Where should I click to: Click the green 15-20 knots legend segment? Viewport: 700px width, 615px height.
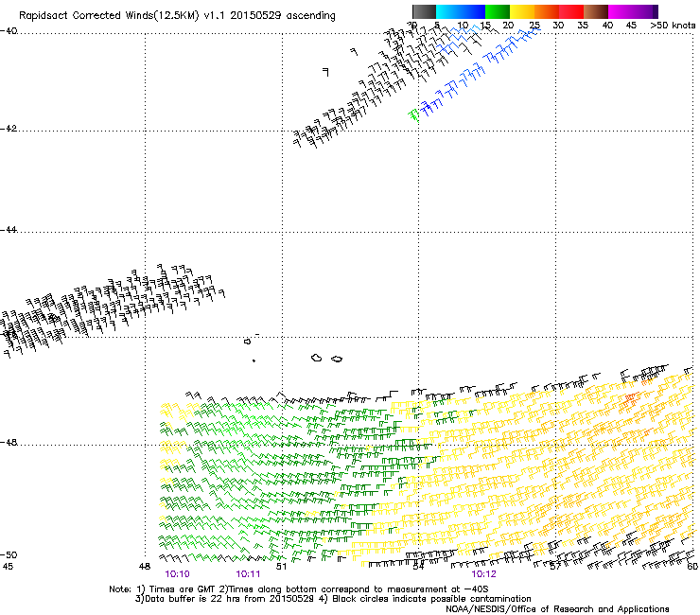498,11
